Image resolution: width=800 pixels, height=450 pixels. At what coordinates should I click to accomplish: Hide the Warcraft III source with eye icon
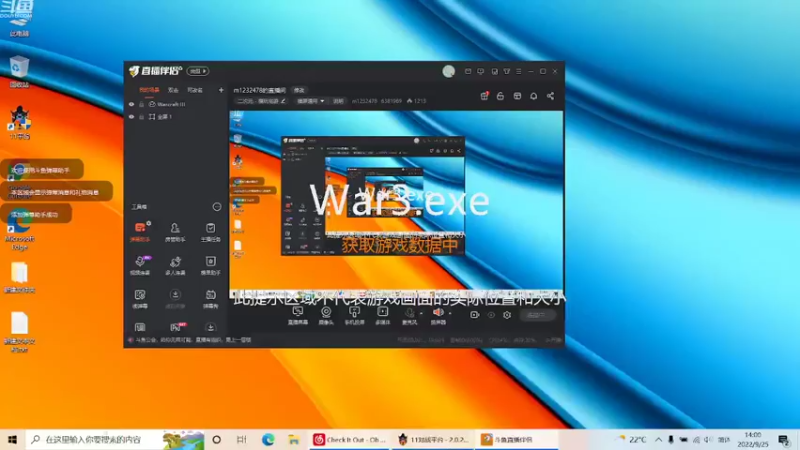pyautogui.click(x=131, y=104)
